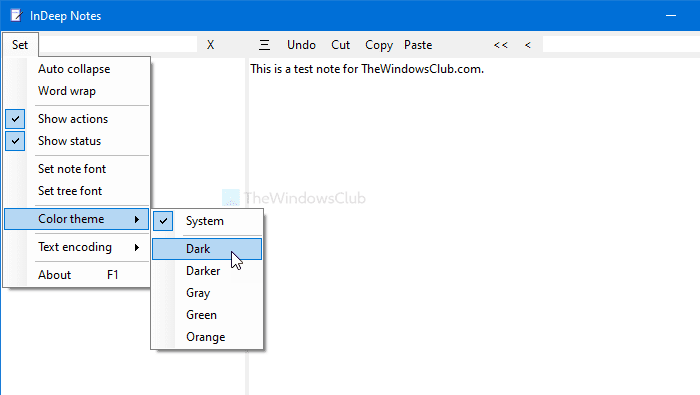Click the Undo button
The width and height of the screenshot is (700, 395).
[301, 45]
